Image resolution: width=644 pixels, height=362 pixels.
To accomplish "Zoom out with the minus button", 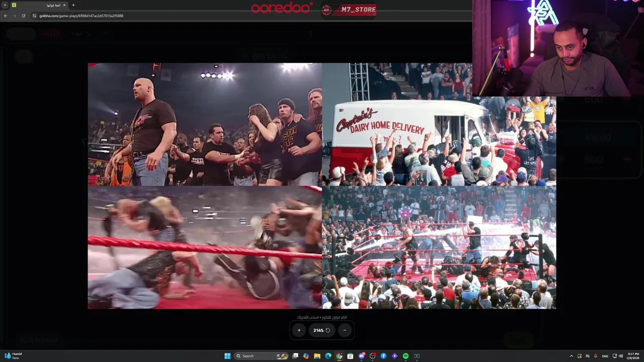I will [345, 330].
